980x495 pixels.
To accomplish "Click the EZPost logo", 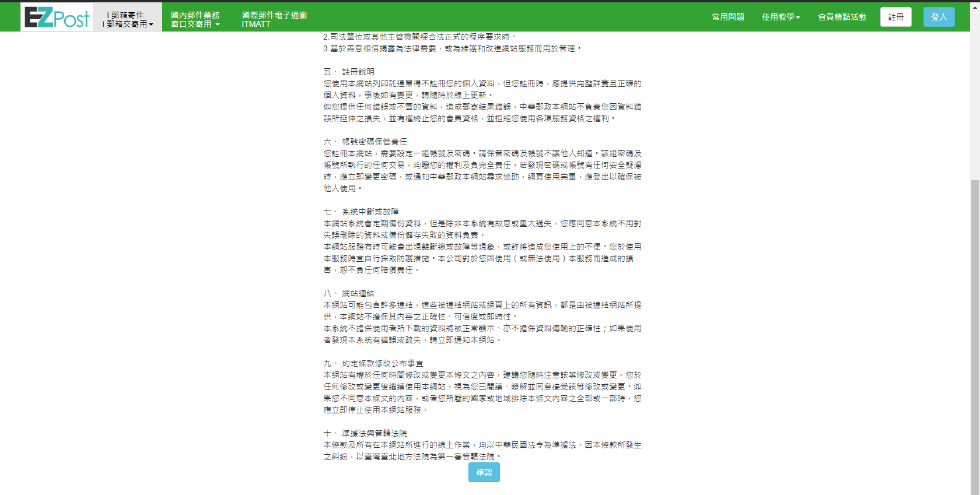I will (x=57, y=17).
